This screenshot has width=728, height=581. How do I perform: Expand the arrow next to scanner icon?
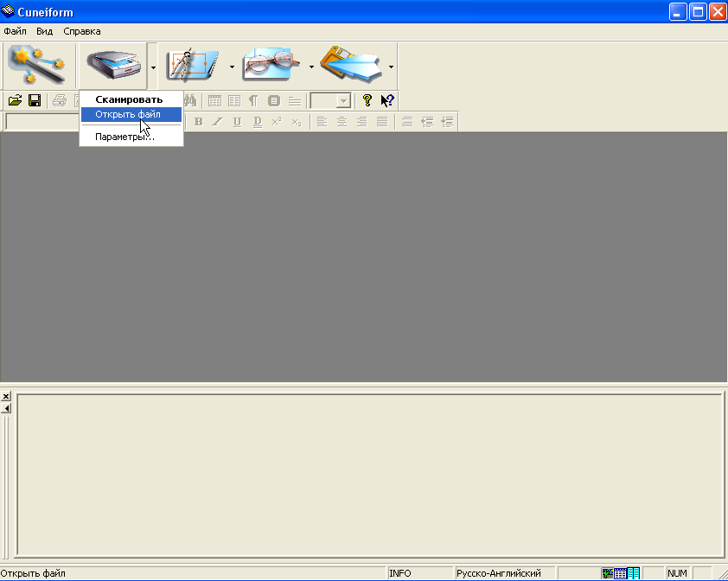[153, 66]
